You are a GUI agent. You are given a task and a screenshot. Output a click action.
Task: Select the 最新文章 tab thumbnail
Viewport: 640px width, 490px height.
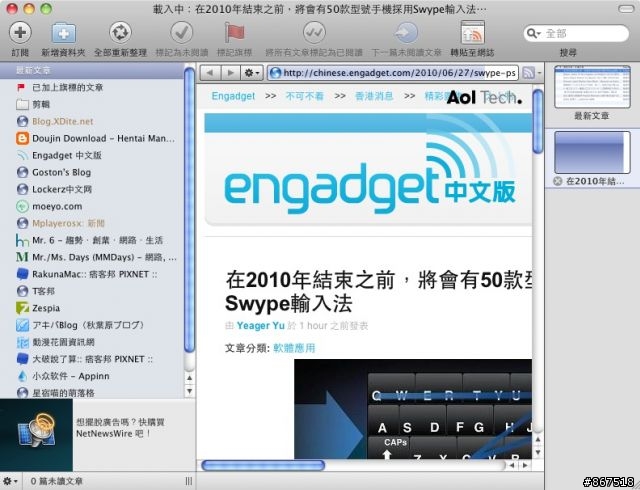[x=592, y=87]
